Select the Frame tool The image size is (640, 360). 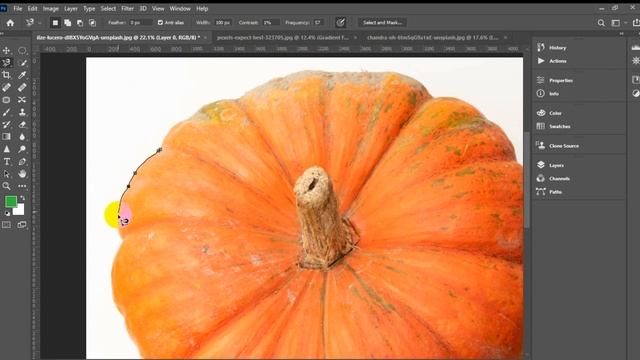point(7,100)
